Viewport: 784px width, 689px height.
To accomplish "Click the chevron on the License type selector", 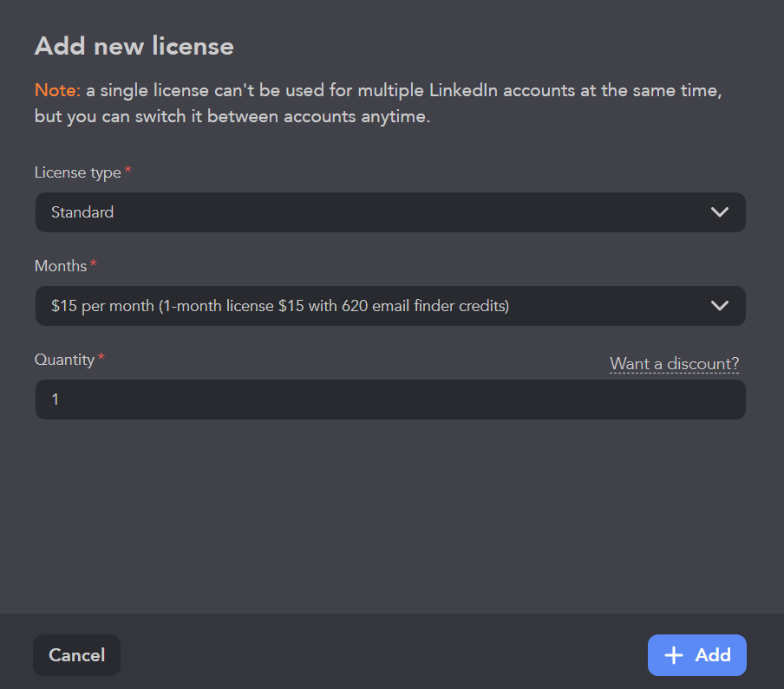I will tap(719, 212).
